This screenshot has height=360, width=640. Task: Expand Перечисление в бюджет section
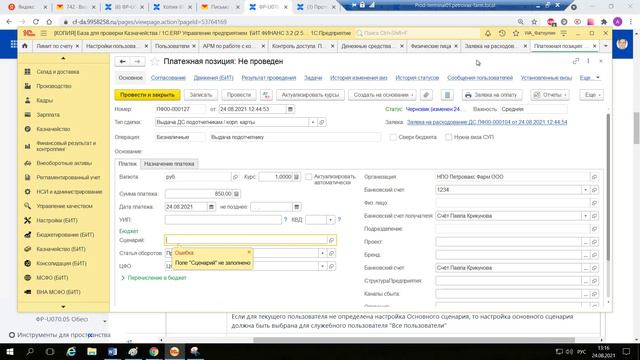coord(153,278)
